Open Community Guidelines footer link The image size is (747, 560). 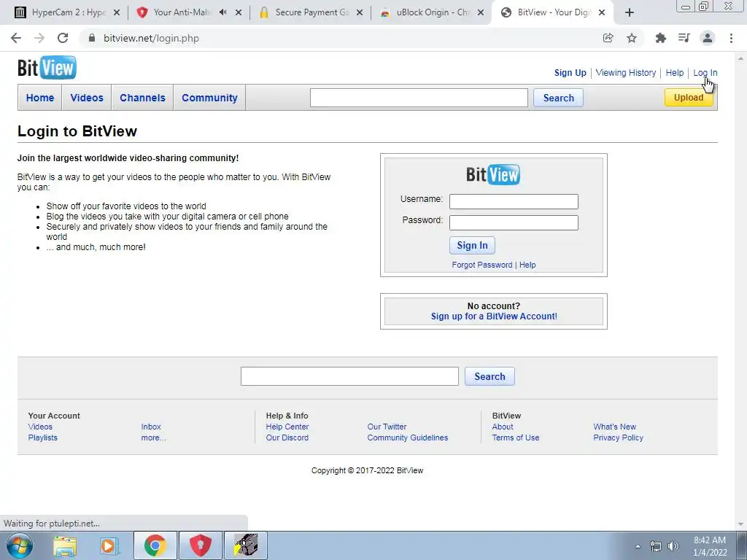[407, 437]
